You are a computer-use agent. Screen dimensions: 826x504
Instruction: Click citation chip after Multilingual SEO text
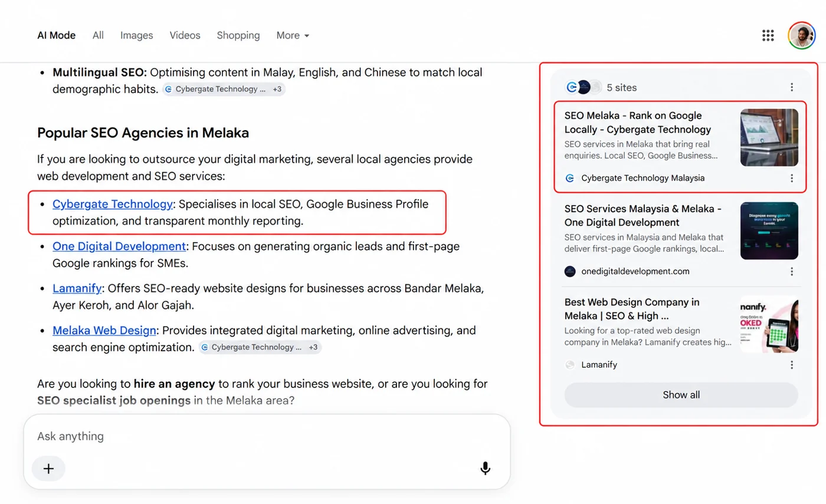click(224, 89)
